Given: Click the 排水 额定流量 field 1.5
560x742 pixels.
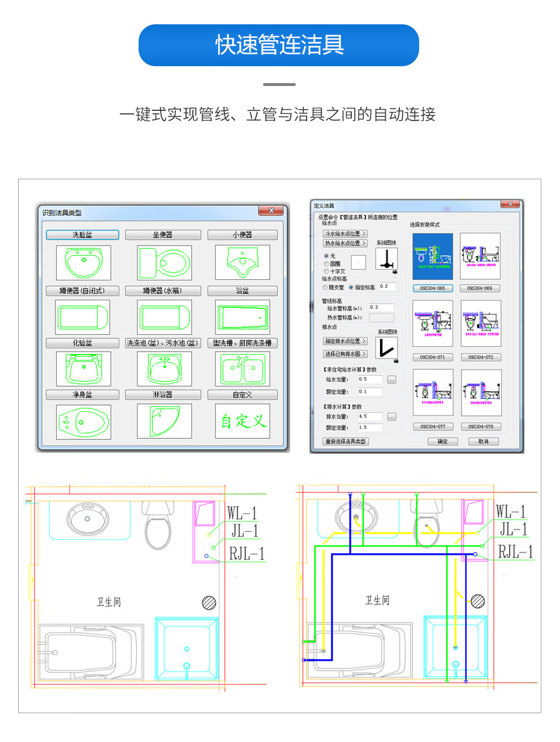Looking at the screenshot, I should click(370, 428).
